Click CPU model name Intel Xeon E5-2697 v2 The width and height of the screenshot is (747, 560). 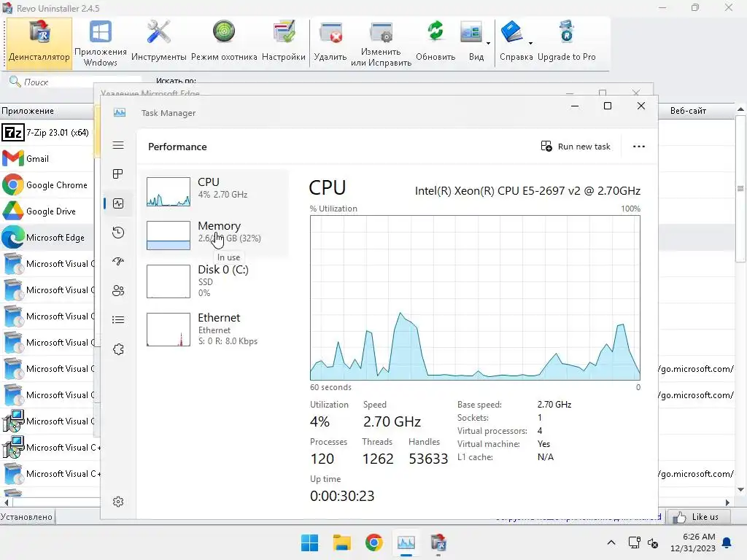pyautogui.click(x=527, y=191)
